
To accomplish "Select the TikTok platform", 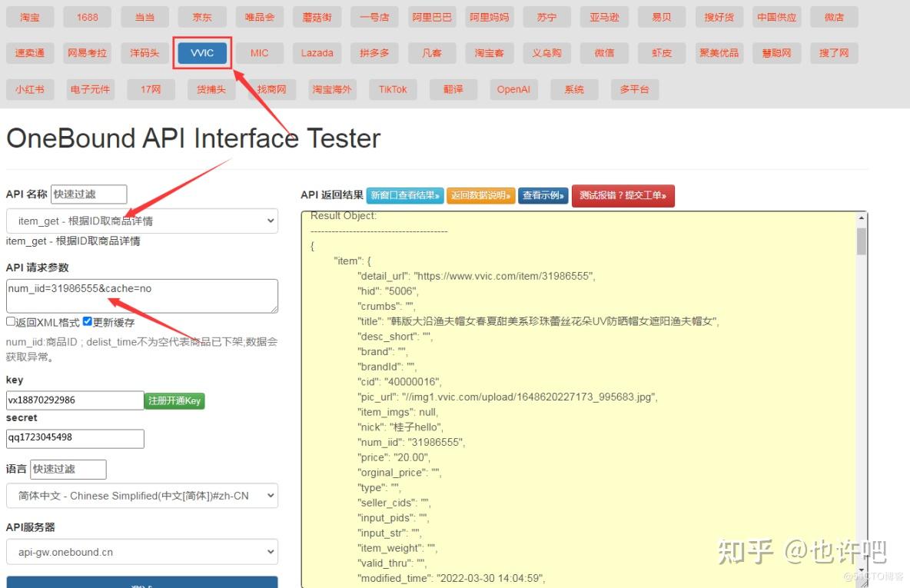I will [393, 89].
